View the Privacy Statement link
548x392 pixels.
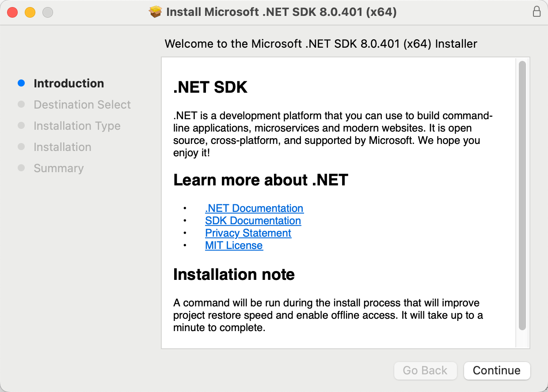tap(248, 233)
